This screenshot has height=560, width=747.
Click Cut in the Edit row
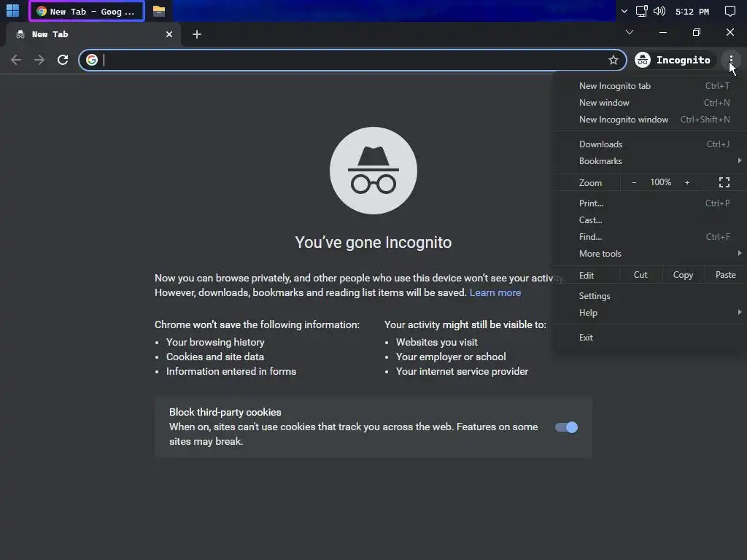tap(640, 275)
